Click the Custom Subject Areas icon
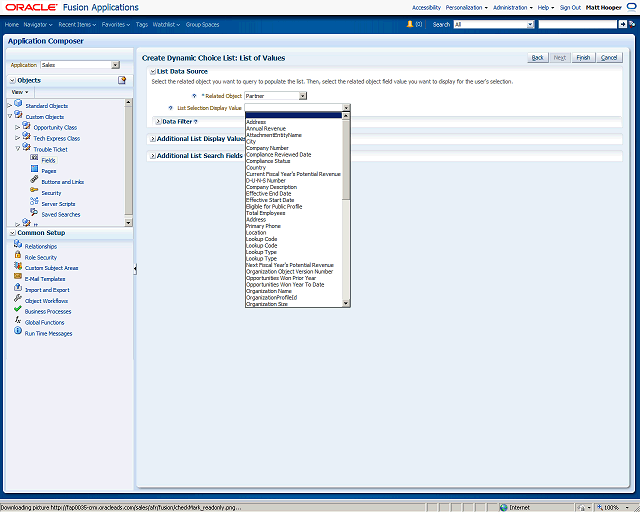The image size is (640, 512). click(x=18, y=266)
